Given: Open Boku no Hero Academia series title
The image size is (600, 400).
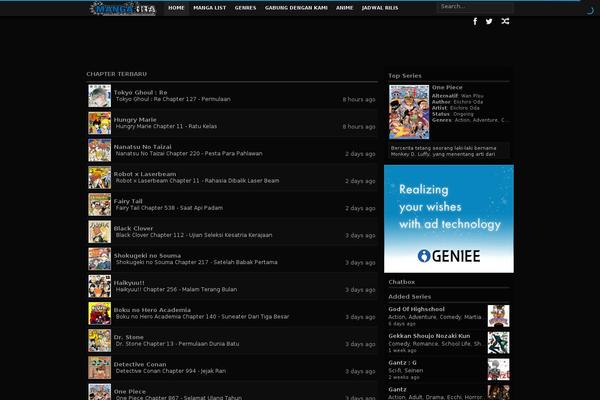Looking at the screenshot, I should (x=152, y=310).
